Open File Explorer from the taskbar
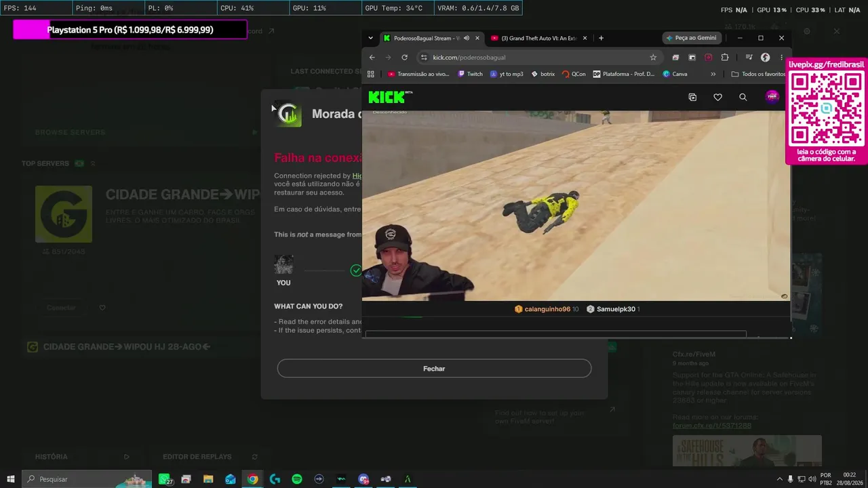The width and height of the screenshot is (868, 488). click(208, 479)
